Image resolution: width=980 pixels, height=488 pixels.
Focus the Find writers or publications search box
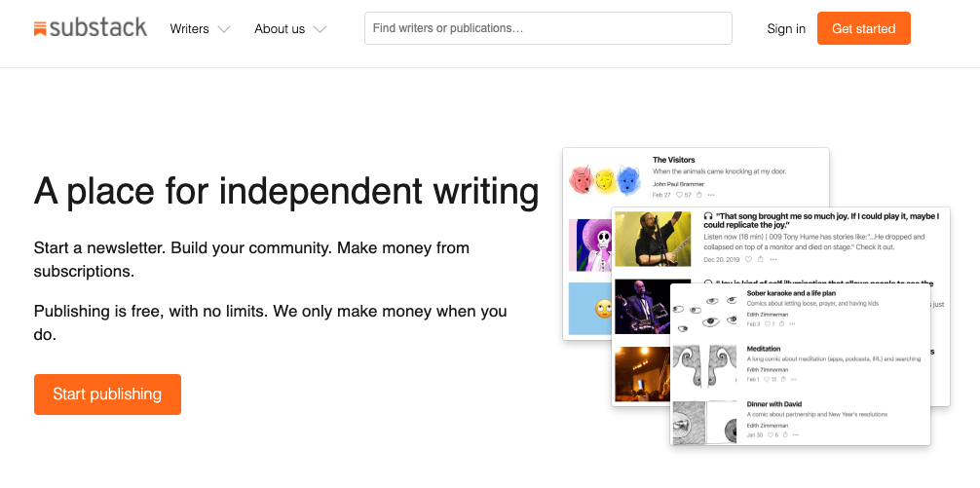tap(548, 28)
